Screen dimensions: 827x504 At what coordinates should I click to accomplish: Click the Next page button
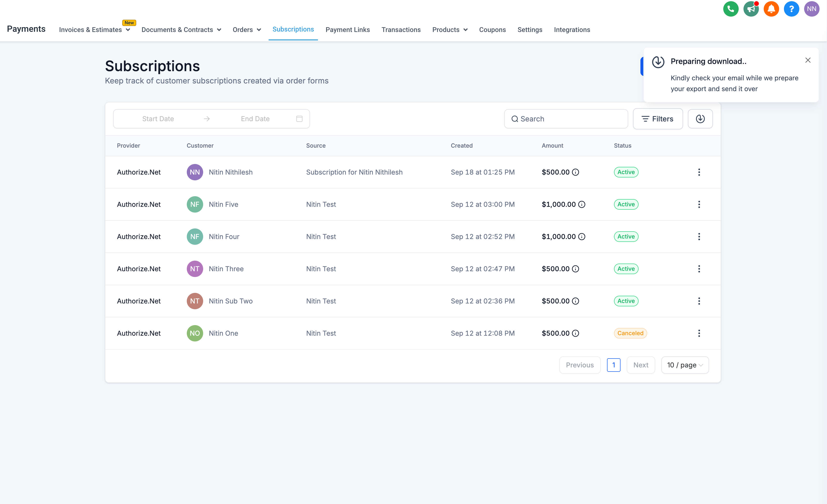640,365
